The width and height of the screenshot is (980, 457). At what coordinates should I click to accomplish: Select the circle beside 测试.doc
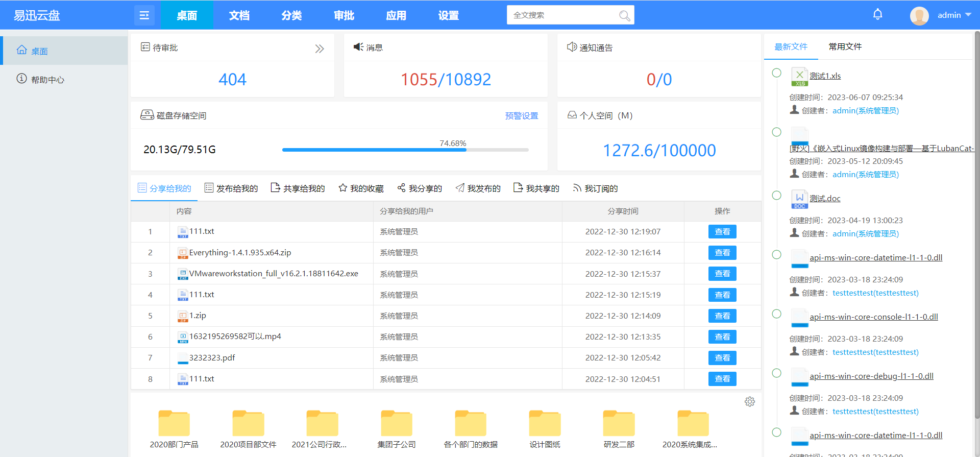click(776, 196)
